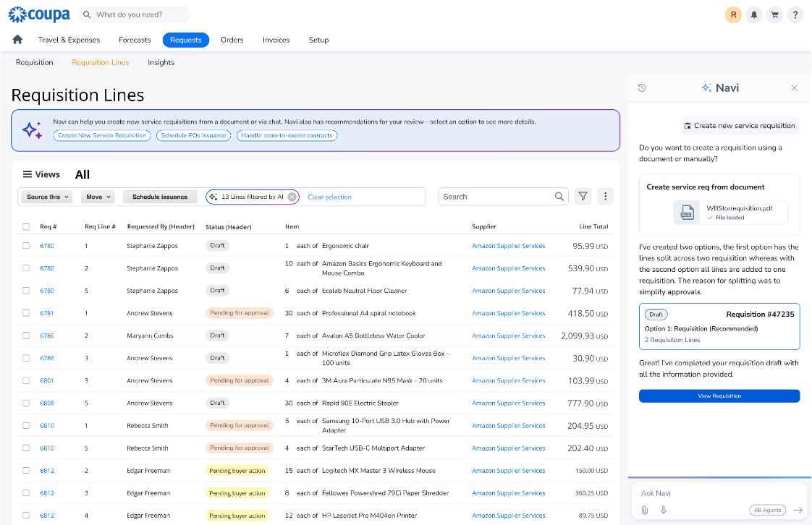Click Amazon Supplier Services in HP LaserJet row

tap(509, 516)
